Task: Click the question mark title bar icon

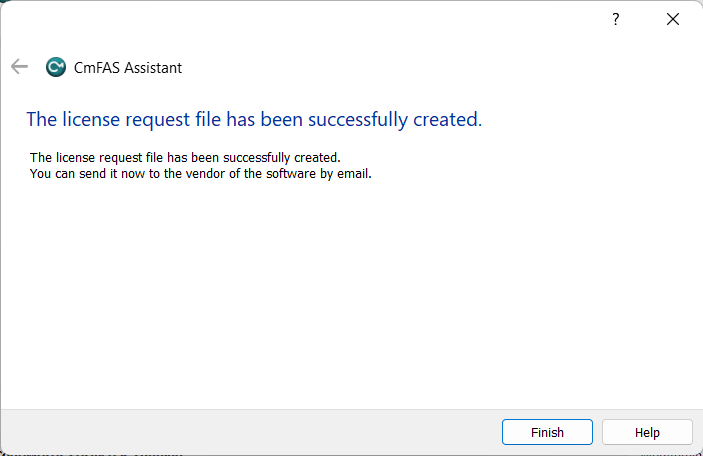Action: point(616,19)
